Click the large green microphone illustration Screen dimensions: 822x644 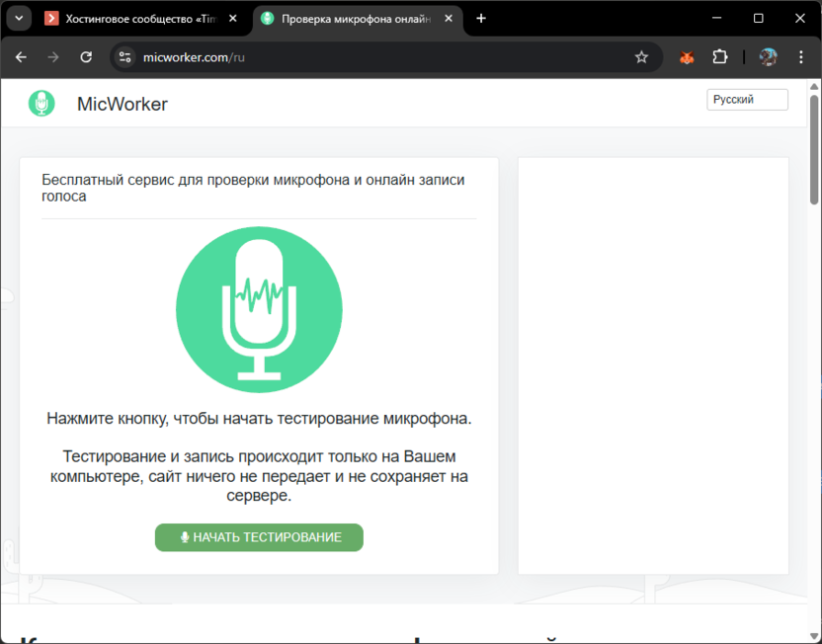tap(259, 309)
